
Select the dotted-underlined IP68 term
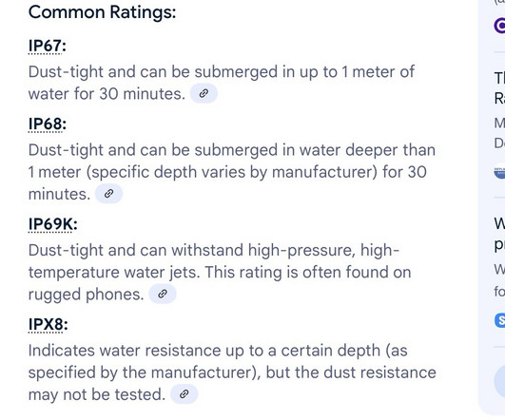click(x=45, y=124)
